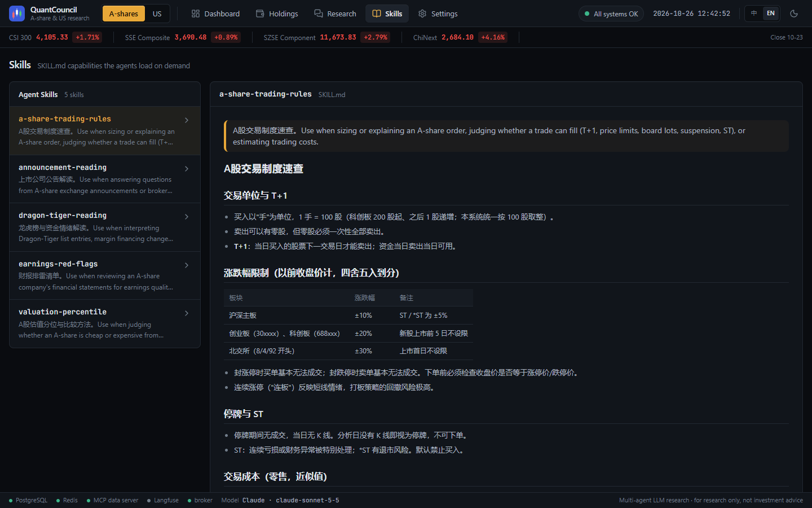Click the CSI 300 +1.71% badge
This screenshot has width=812, height=508.
[x=87, y=37]
